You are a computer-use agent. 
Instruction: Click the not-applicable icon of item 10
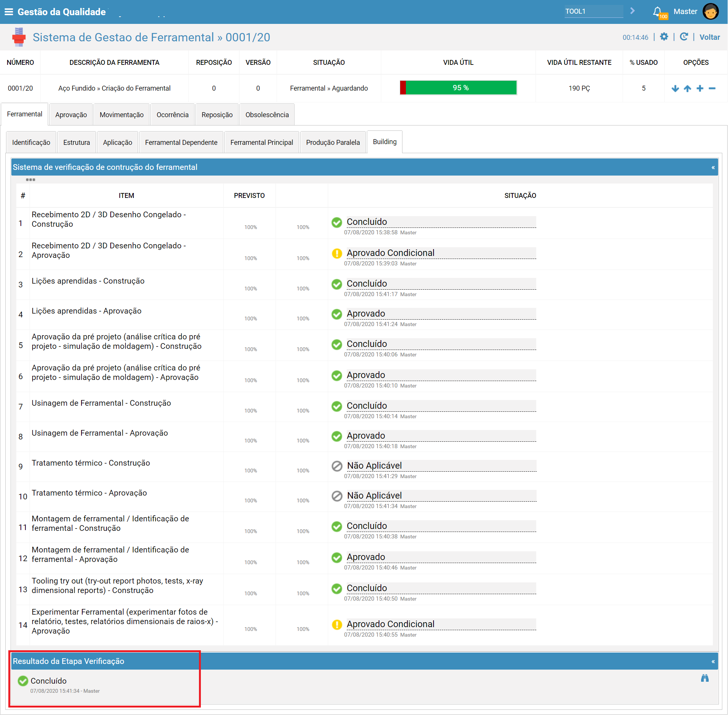point(337,496)
